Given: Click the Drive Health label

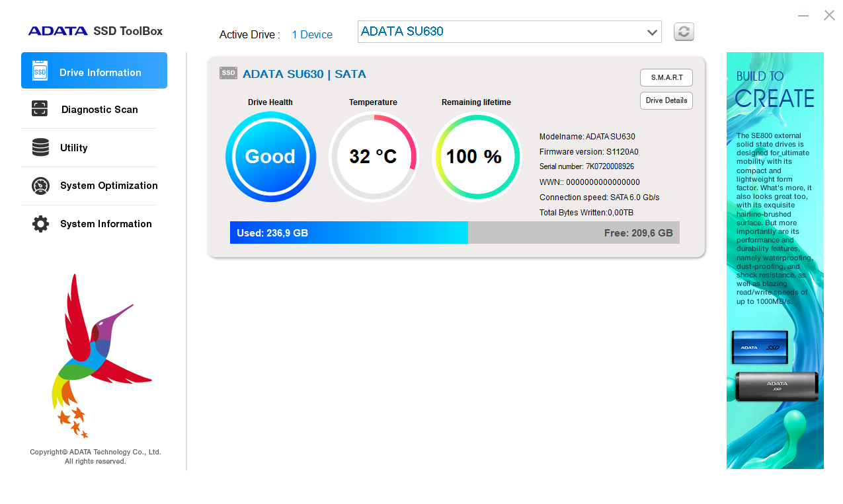Looking at the screenshot, I should pos(270,102).
